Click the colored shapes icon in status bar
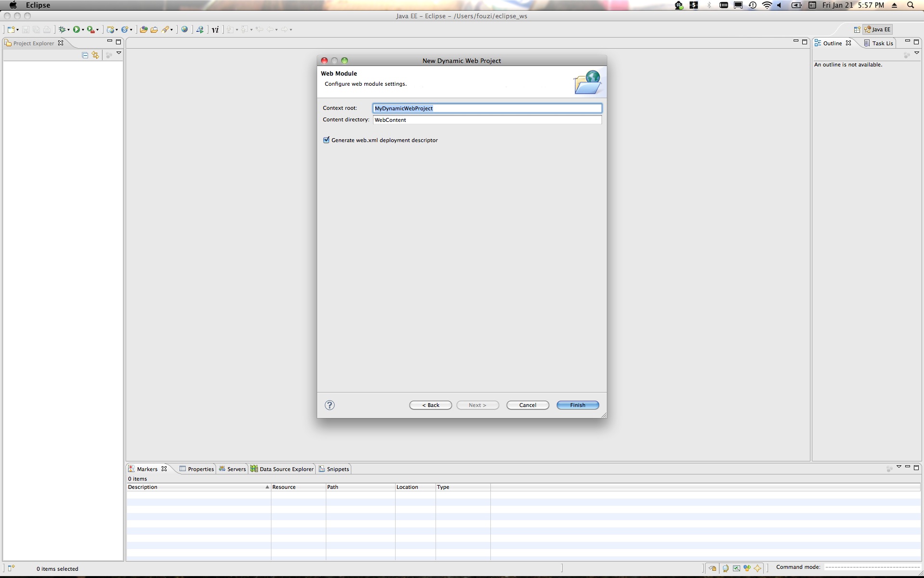 [x=747, y=568]
